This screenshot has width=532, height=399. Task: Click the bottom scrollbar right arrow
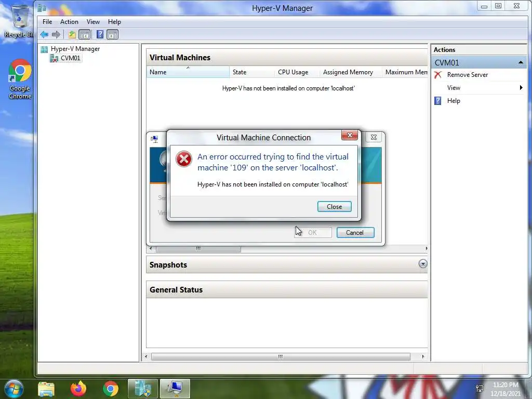click(x=423, y=356)
